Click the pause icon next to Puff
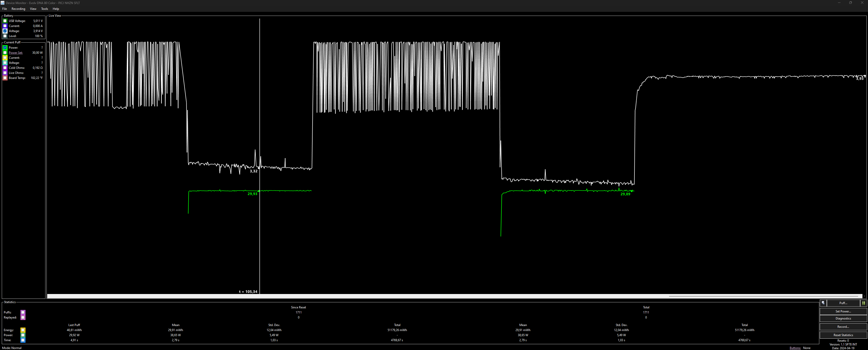Viewport: 868px width, 350px height. (863, 303)
